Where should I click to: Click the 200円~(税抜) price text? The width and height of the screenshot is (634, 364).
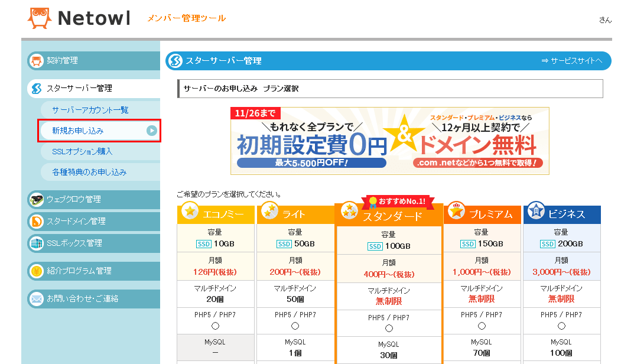tap(295, 272)
